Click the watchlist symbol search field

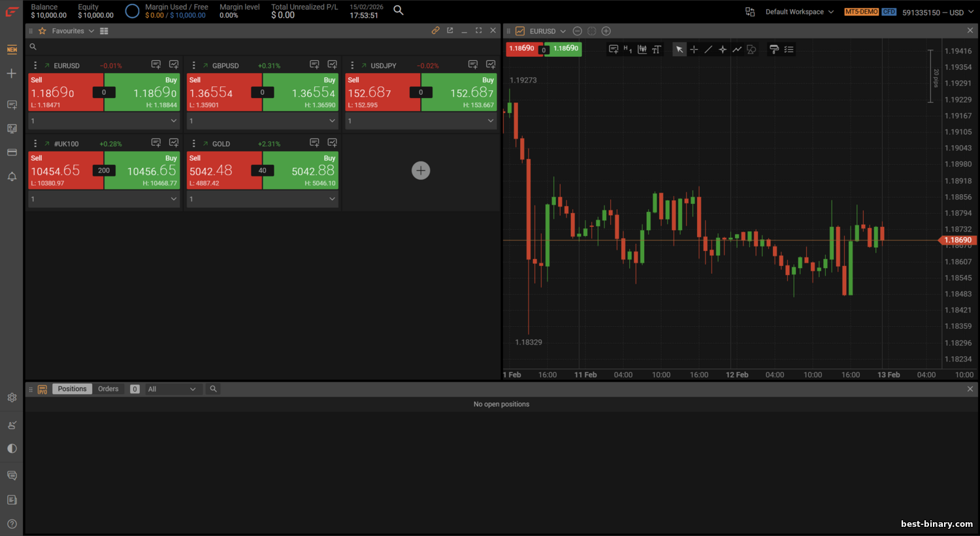261,46
